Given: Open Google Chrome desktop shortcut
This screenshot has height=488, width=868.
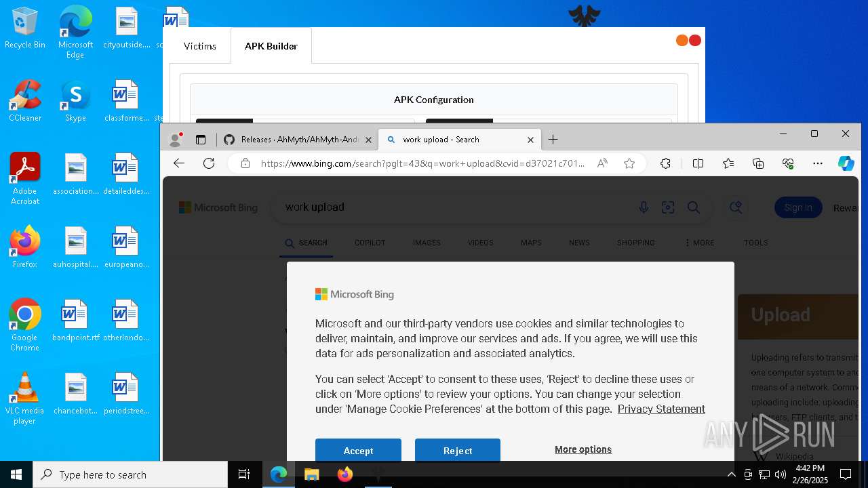Looking at the screenshot, I should [24, 325].
